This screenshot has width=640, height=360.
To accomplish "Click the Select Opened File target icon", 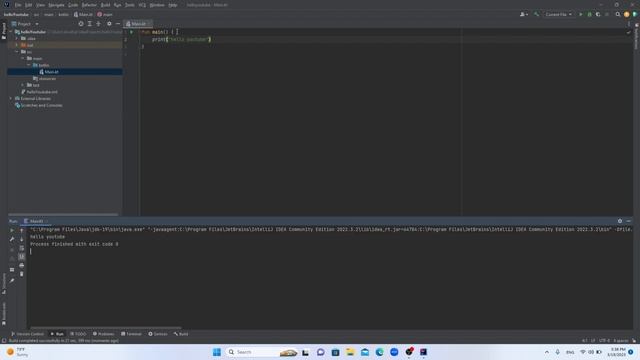I will [81, 24].
